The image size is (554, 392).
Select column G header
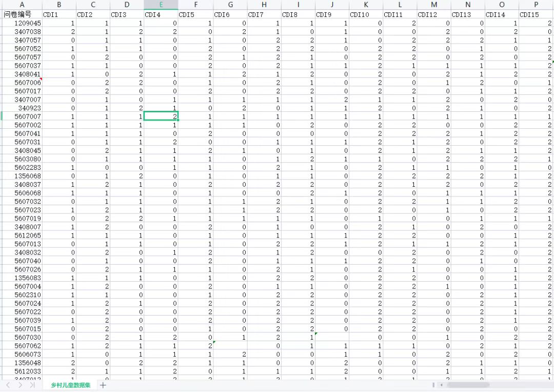click(230, 5)
